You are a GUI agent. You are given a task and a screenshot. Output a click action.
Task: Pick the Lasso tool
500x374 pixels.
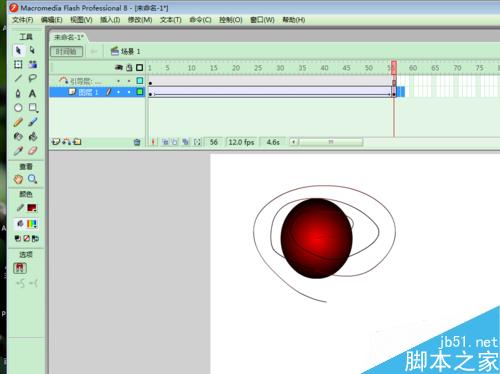[x=32, y=78]
